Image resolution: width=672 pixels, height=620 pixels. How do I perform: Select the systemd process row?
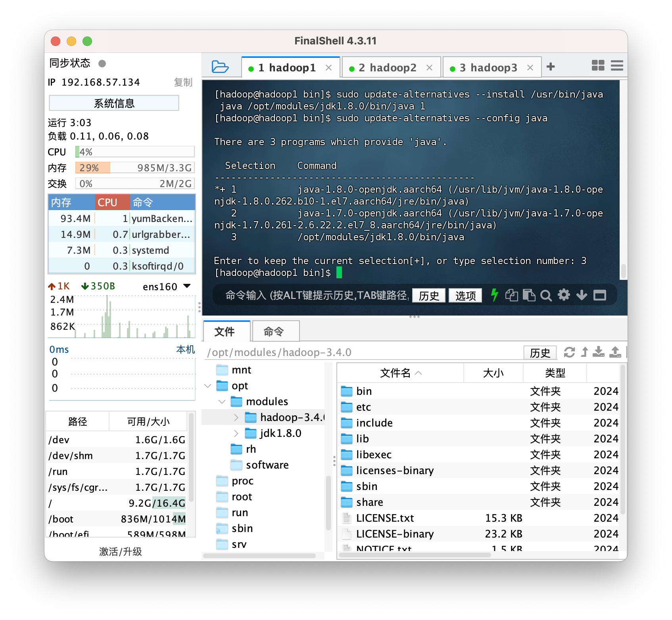(122, 250)
